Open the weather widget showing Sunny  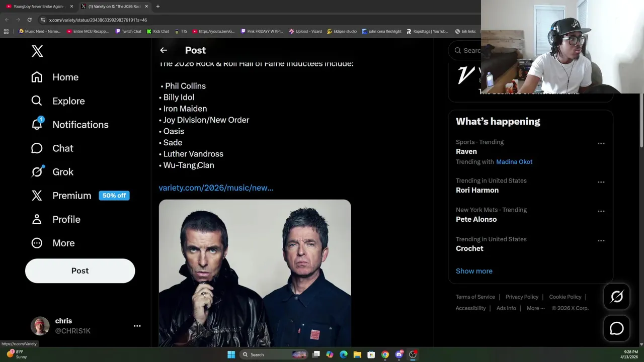[x=16, y=354]
